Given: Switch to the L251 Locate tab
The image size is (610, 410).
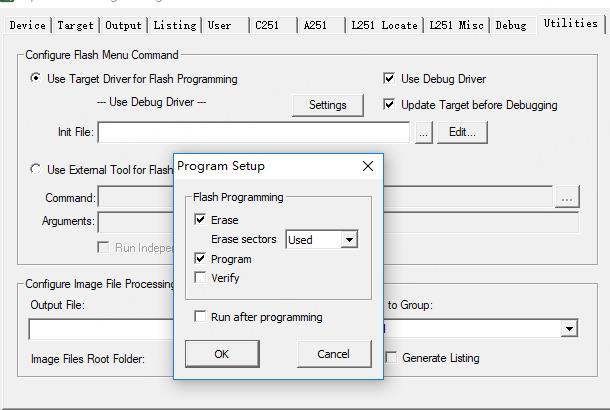Looking at the screenshot, I should tap(384, 25).
